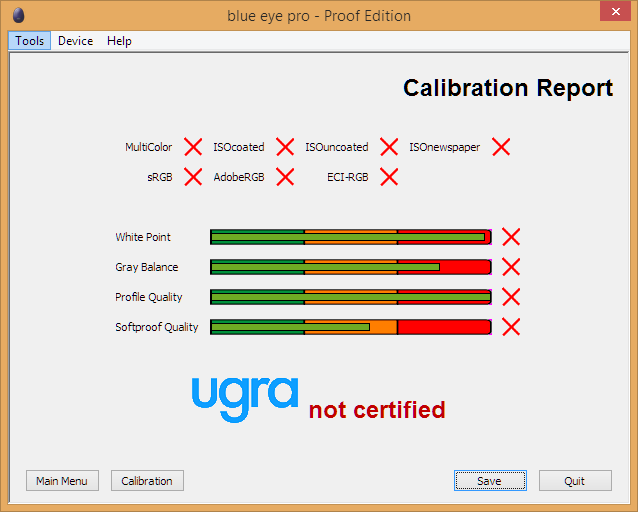Open the Device menu
638x512 pixels.
coord(76,41)
